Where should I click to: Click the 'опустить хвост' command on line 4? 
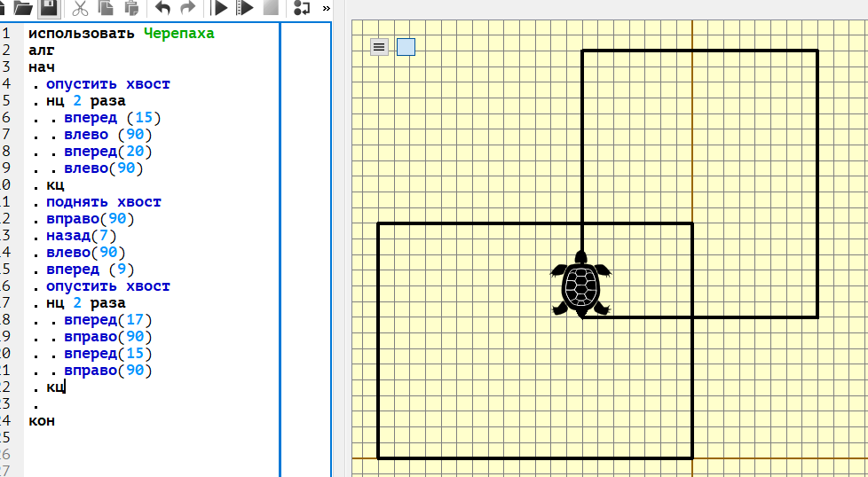[x=108, y=84]
